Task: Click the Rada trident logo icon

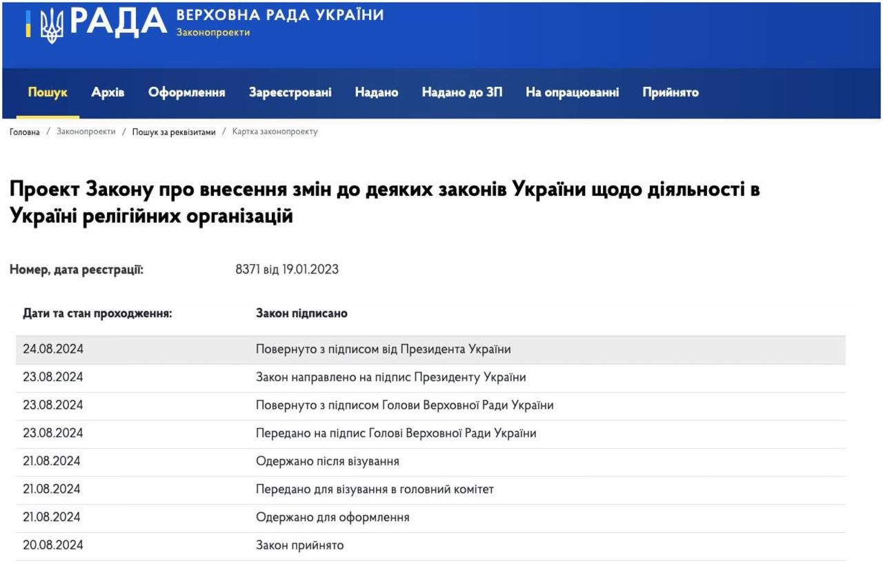Action: pos(52,26)
